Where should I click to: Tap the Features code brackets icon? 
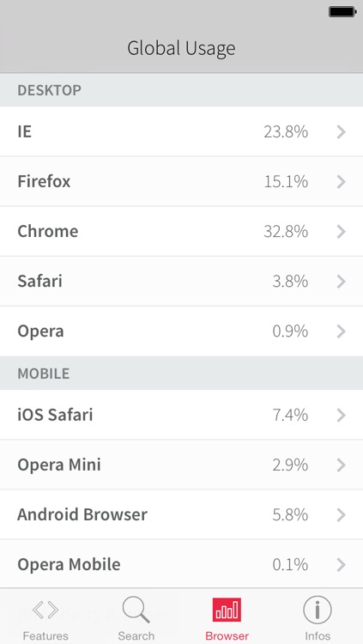click(x=45, y=611)
